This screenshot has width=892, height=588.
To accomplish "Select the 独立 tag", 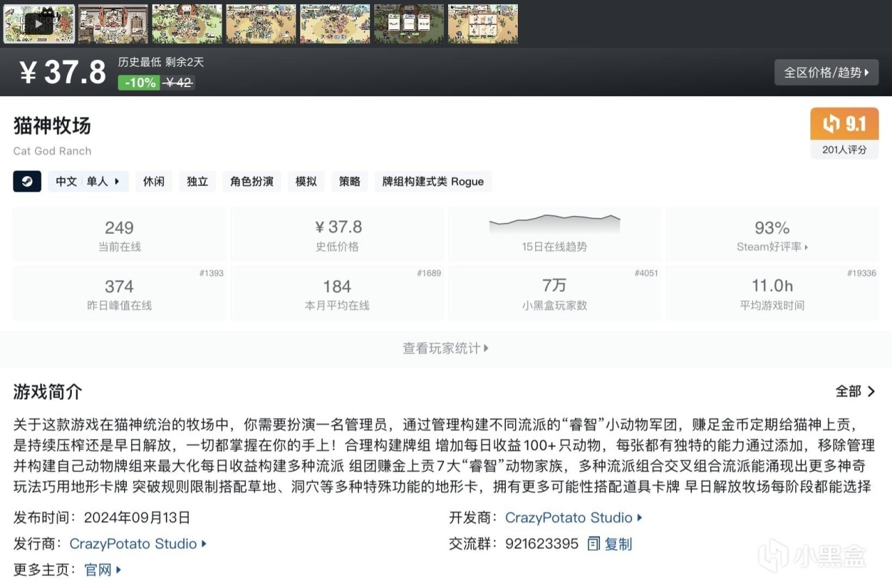I will click(x=197, y=182).
